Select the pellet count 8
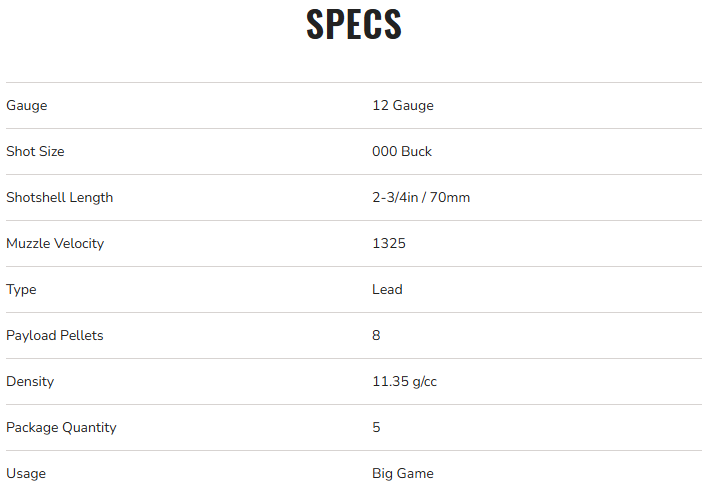The image size is (704, 494). [376, 335]
